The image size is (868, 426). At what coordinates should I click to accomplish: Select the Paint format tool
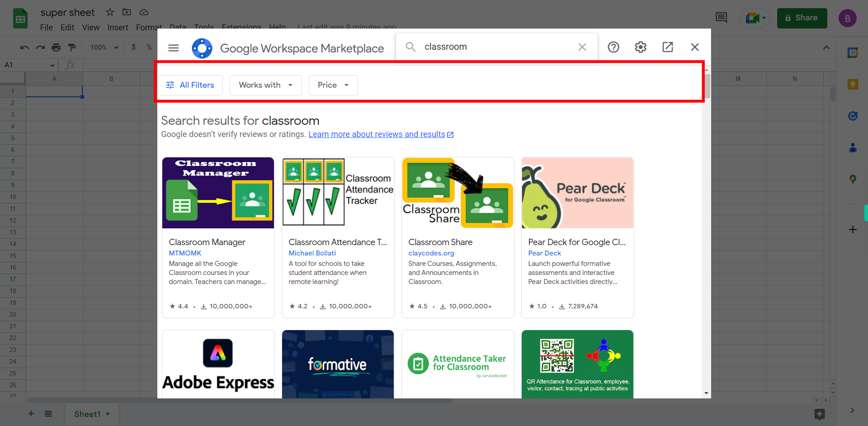pos(72,47)
